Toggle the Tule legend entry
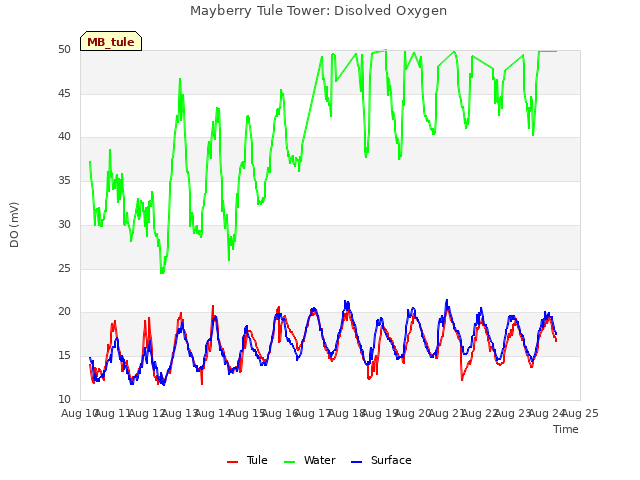The width and height of the screenshot is (640, 480). (247, 460)
